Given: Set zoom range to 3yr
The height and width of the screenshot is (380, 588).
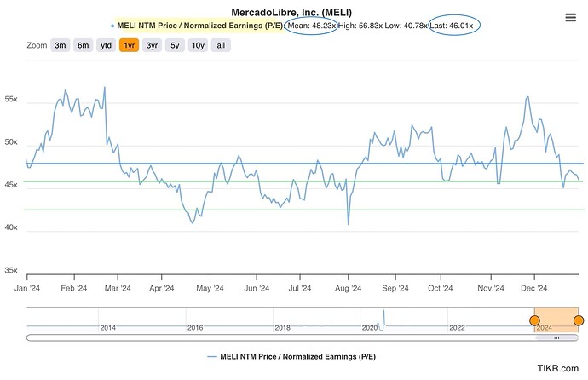Looking at the screenshot, I should 152,45.
